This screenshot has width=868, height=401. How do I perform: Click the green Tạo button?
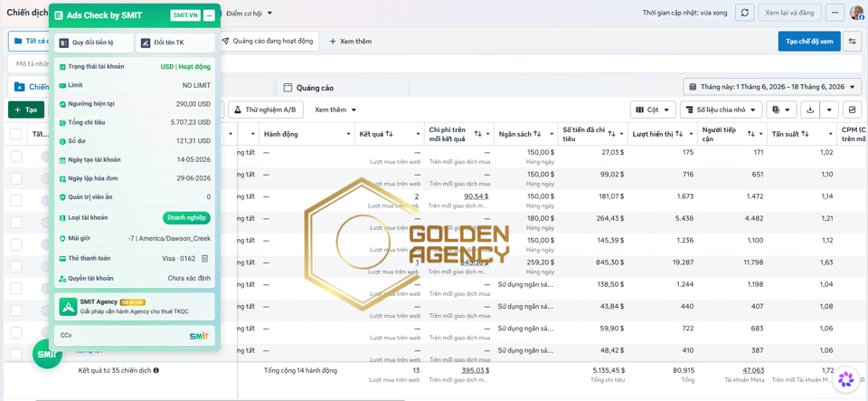(26, 110)
